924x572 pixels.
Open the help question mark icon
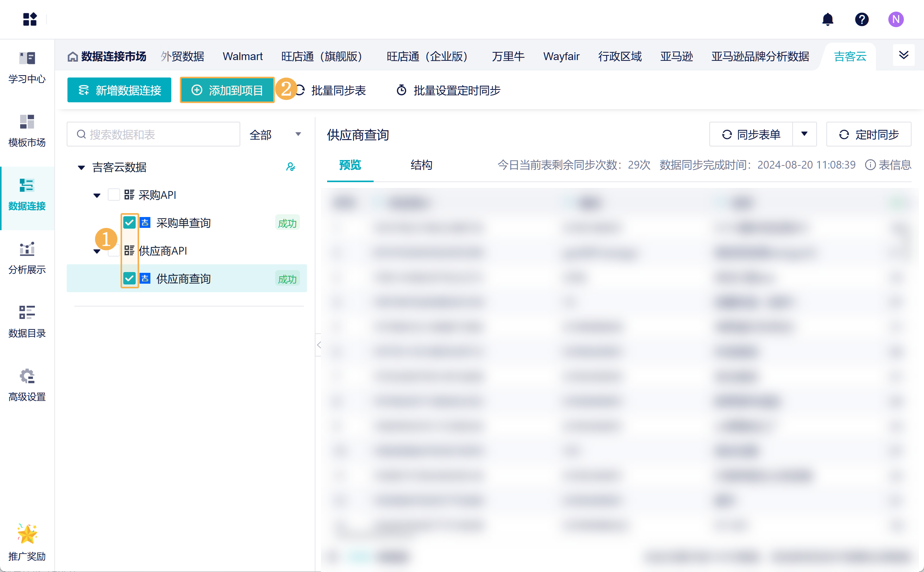point(862,19)
